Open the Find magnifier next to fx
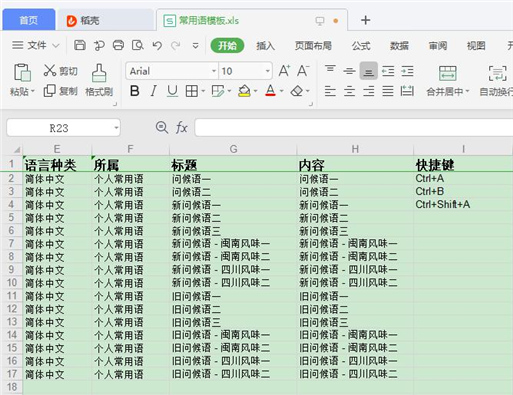Image resolution: width=513 pixels, height=395 pixels. (x=162, y=127)
